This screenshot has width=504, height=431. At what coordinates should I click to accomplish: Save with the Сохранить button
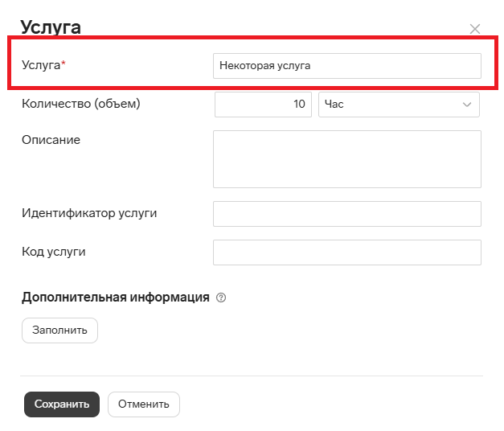(x=62, y=404)
